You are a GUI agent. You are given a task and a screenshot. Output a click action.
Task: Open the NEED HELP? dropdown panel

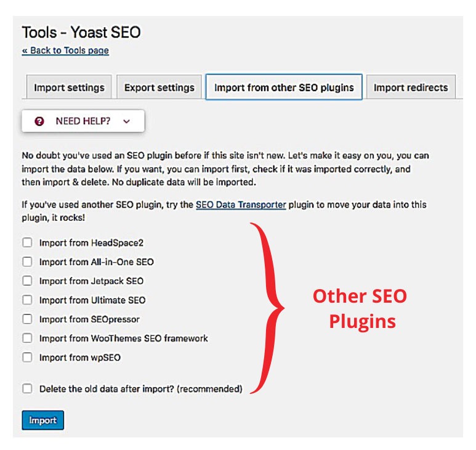coord(83,121)
